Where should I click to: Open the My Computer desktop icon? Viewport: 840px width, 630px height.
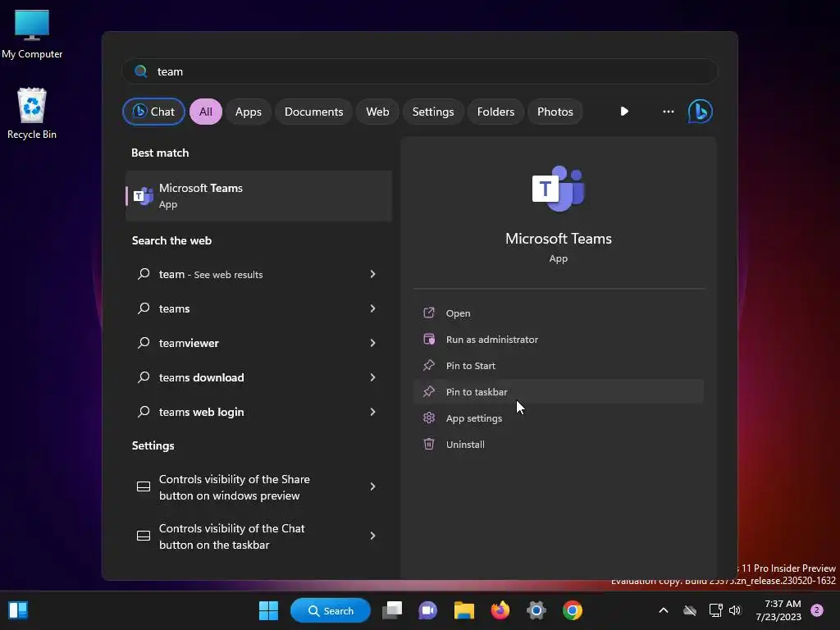[x=32, y=34]
